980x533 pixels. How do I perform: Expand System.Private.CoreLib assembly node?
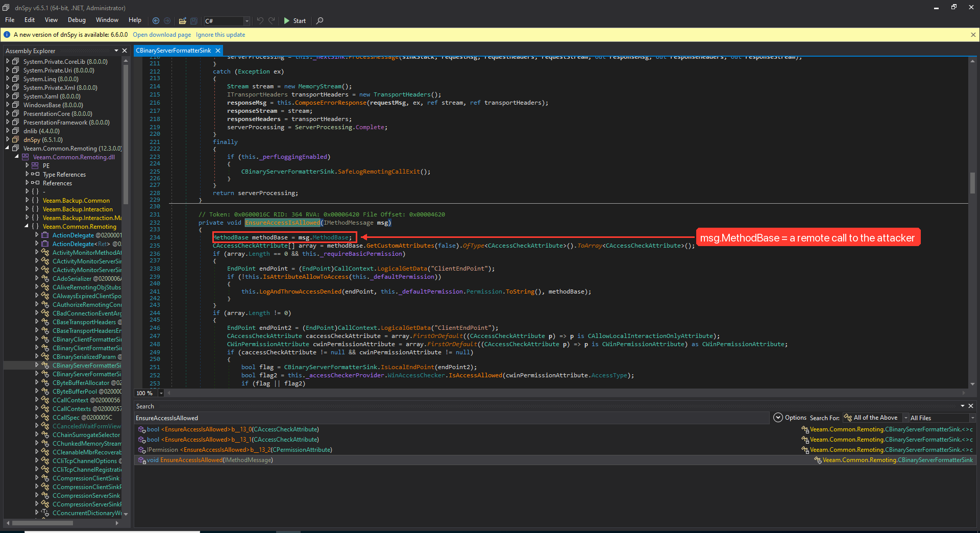pos(8,61)
